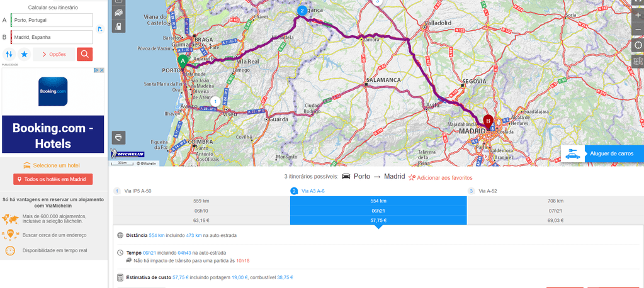Click the 04h43 auto-estrada time value
The height and width of the screenshot is (288, 644).
pyautogui.click(x=184, y=253)
